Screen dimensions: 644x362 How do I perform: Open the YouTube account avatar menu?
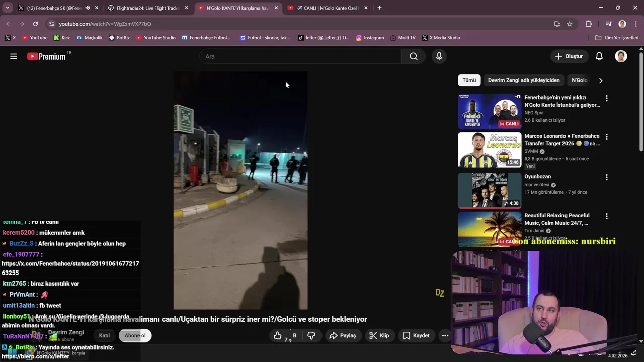(621, 56)
